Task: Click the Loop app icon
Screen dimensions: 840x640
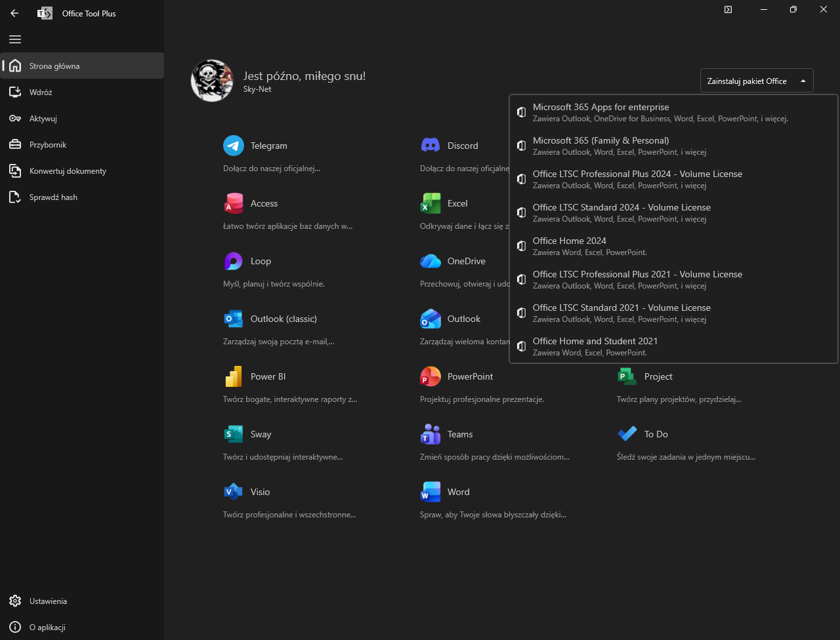Action: [234, 261]
